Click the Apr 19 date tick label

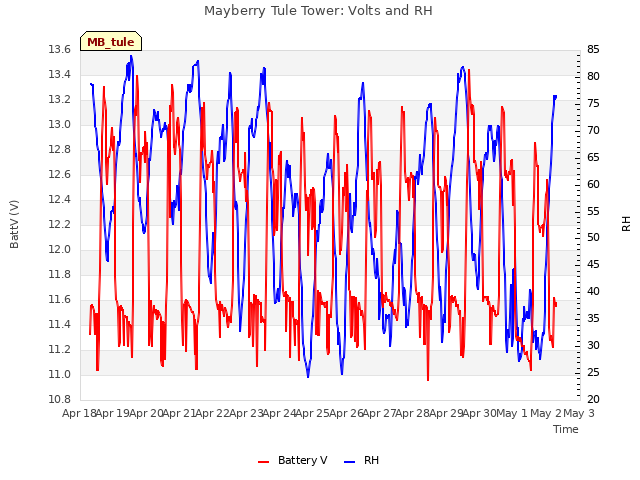(x=113, y=413)
